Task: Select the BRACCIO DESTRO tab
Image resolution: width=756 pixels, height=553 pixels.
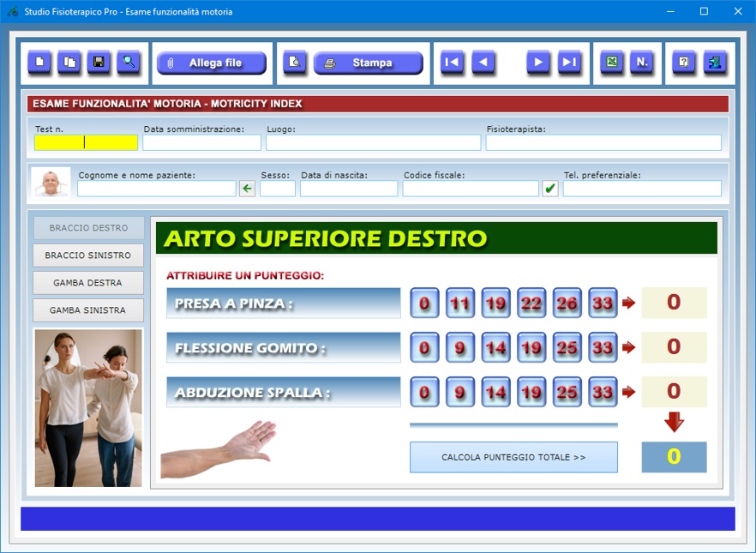Action: click(x=89, y=227)
